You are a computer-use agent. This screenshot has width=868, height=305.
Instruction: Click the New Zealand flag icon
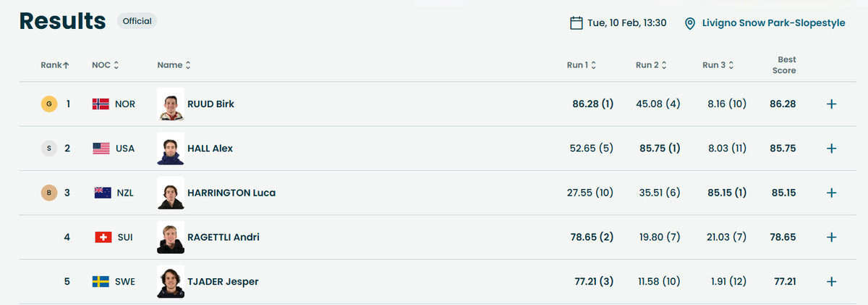[103, 193]
